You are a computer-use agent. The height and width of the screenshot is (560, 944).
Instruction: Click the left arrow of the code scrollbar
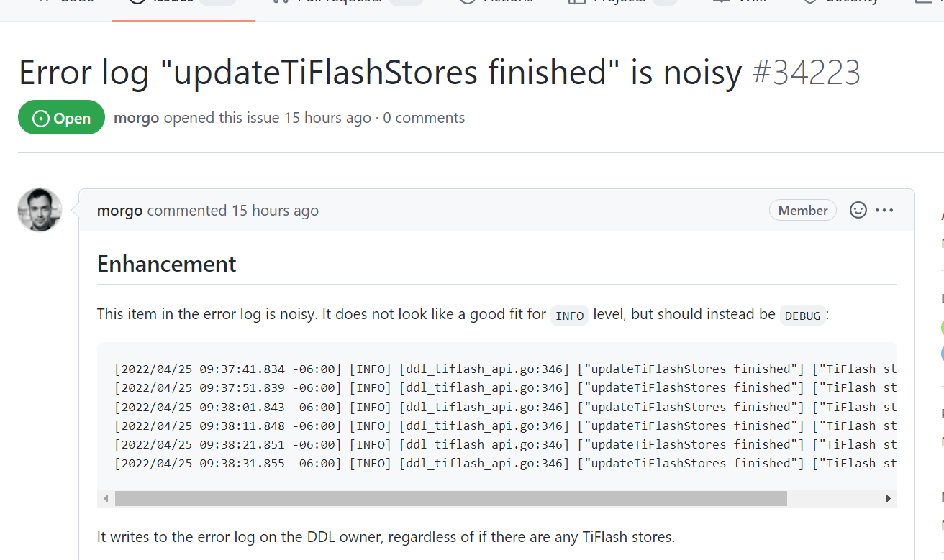[x=106, y=498]
